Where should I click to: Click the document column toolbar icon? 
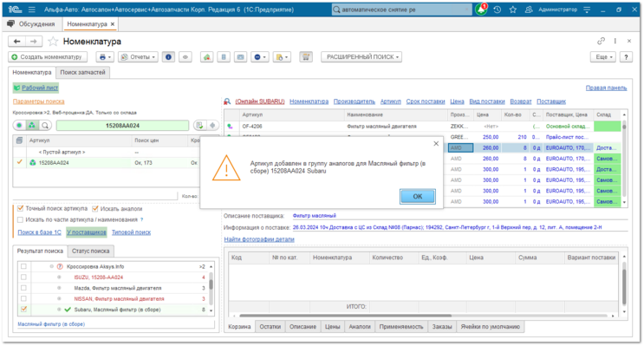(224, 57)
